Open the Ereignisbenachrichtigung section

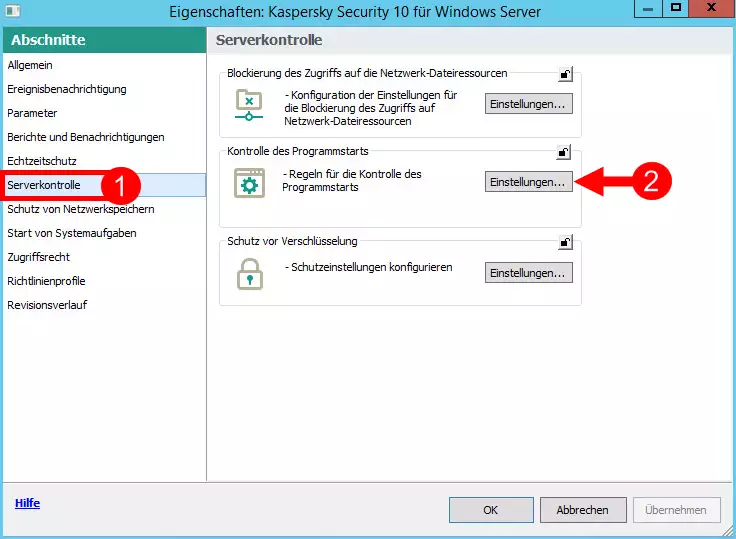coord(66,89)
